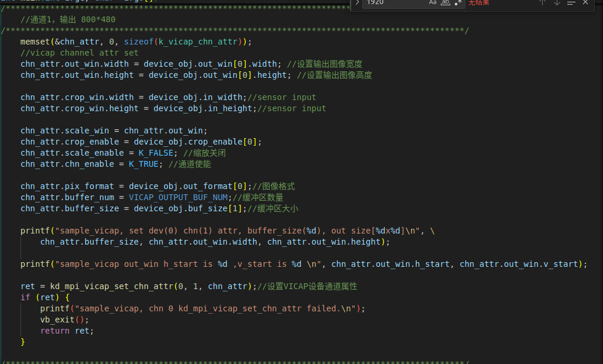This screenshot has width=603, height=364.
Task: Click the '//vicap channel attr set' comment
Action: [x=79, y=53]
